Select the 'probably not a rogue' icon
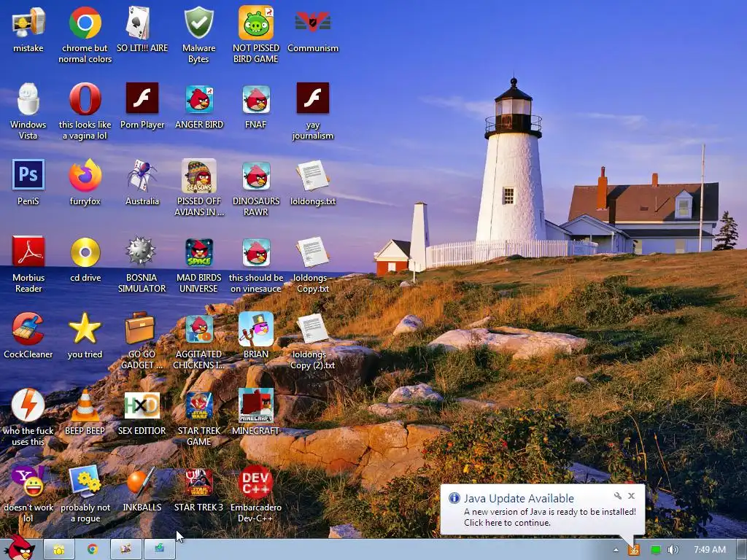Image resolution: width=747 pixels, height=560 pixels. point(85,481)
